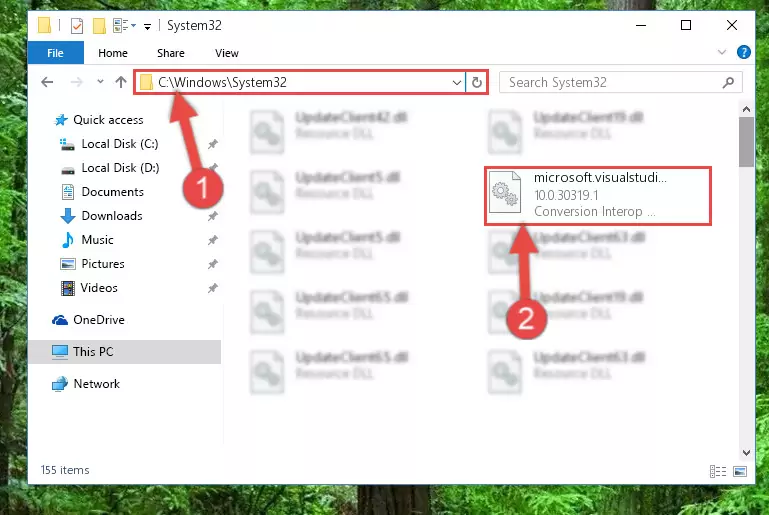Viewport: 769px width, 515px height.
Task: Maximize the System32 window
Action: pyautogui.click(x=686, y=26)
